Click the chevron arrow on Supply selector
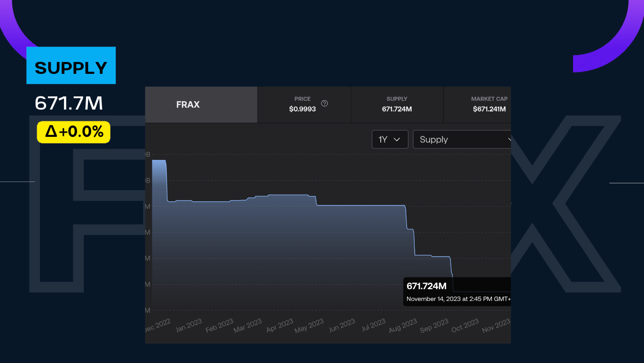This screenshot has height=363, width=644. click(x=508, y=140)
